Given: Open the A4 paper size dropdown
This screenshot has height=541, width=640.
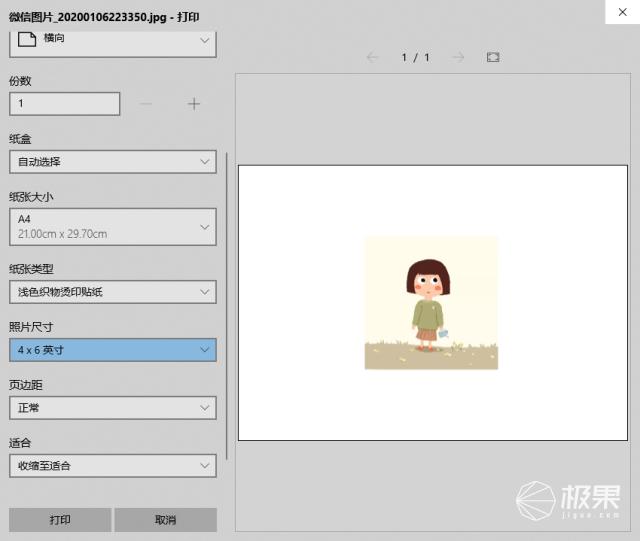Looking at the screenshot, I should (x=113, y=227).
